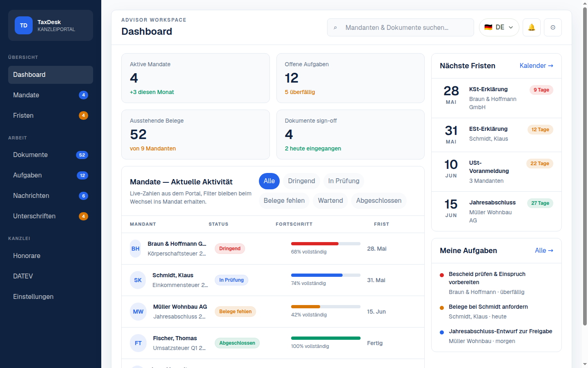
Task: Open the Aktive Mandate card
Action: pos(196,78)
